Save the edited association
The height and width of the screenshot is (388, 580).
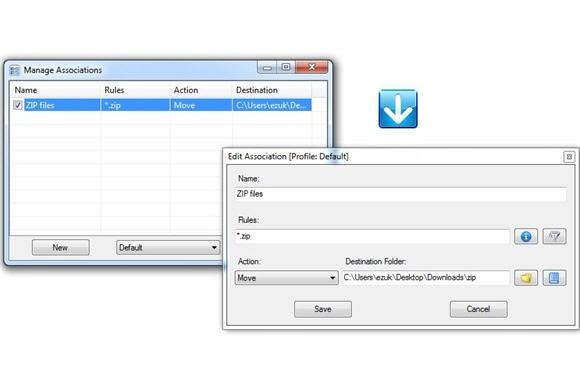323,309
